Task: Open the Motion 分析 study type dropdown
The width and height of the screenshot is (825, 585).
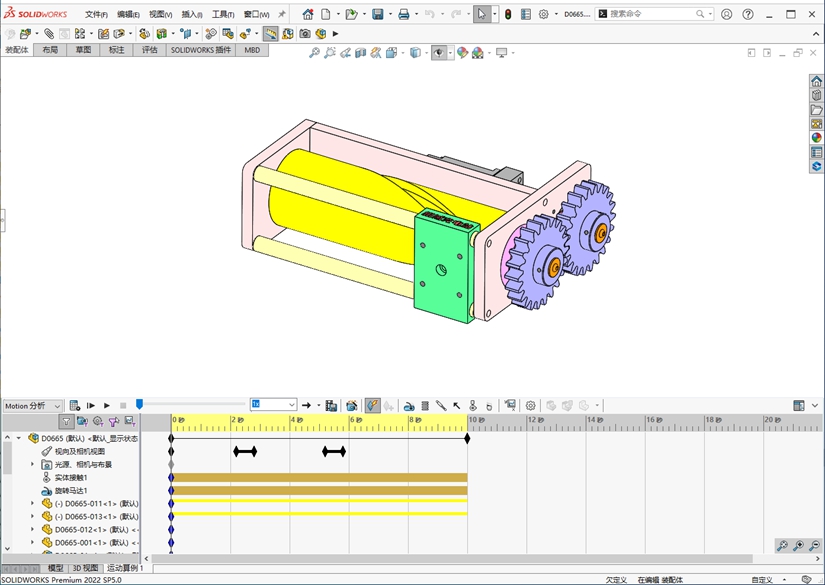Action: [32, 406]
